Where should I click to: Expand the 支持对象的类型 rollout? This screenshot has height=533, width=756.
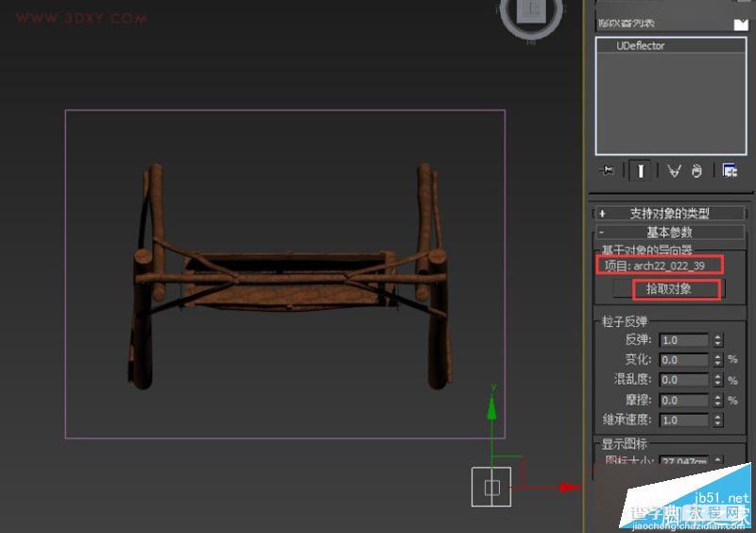click(x=670, y=214)
